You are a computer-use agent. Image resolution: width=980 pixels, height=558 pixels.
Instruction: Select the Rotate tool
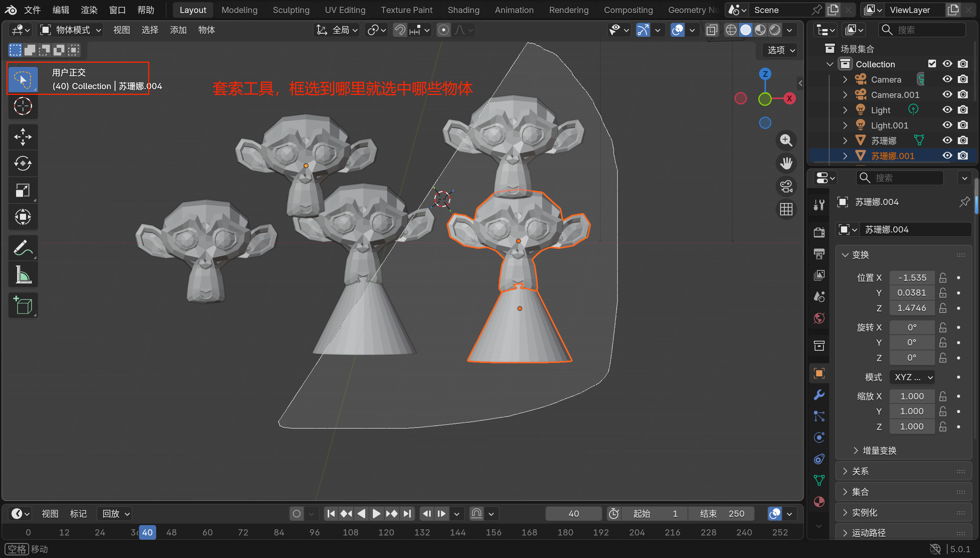(23, 164)
